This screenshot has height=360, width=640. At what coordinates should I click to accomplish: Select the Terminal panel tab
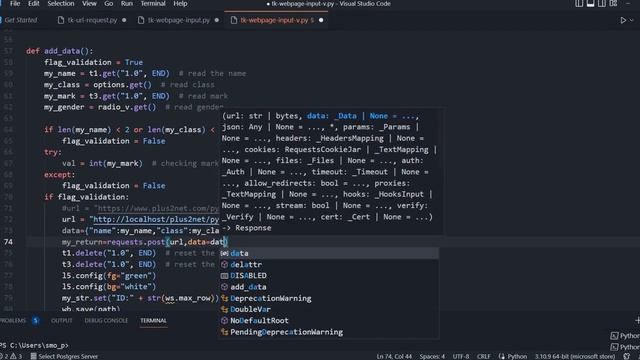tap(153, 321)
